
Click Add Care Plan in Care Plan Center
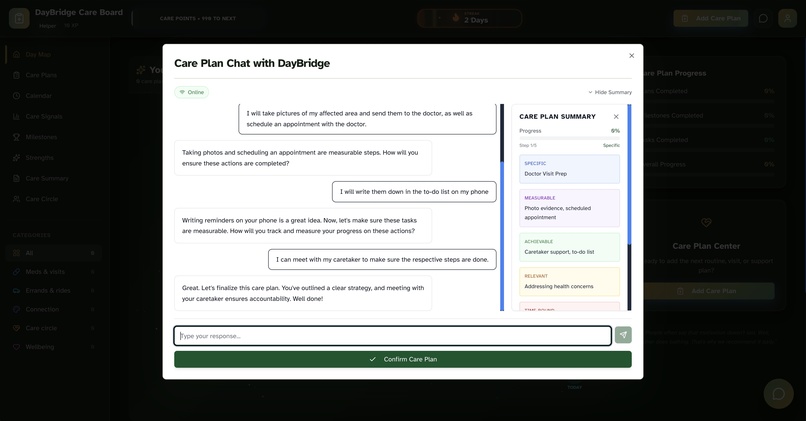708,291
